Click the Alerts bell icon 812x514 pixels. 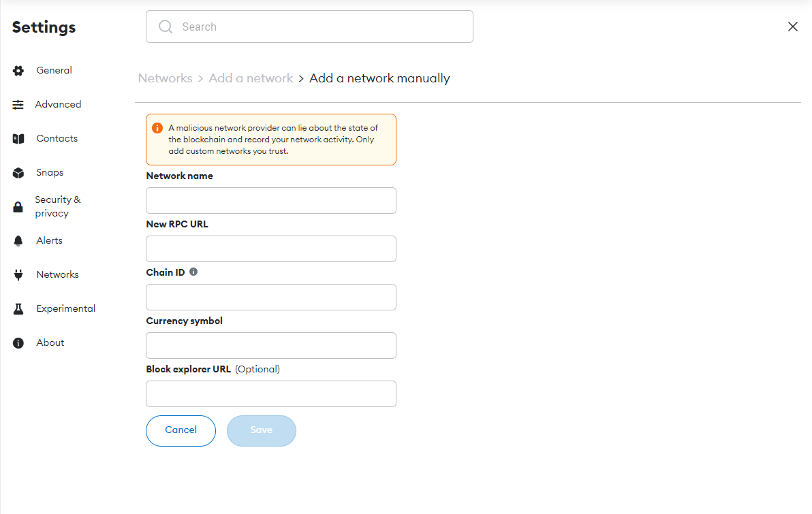(18, 241)
